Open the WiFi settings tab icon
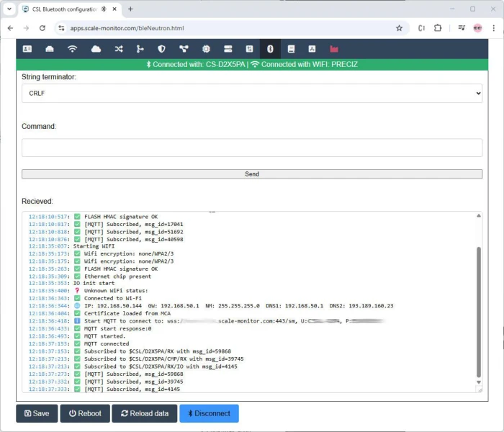The height and width of the screenshot is (432, 504). (x=72, y=49)
